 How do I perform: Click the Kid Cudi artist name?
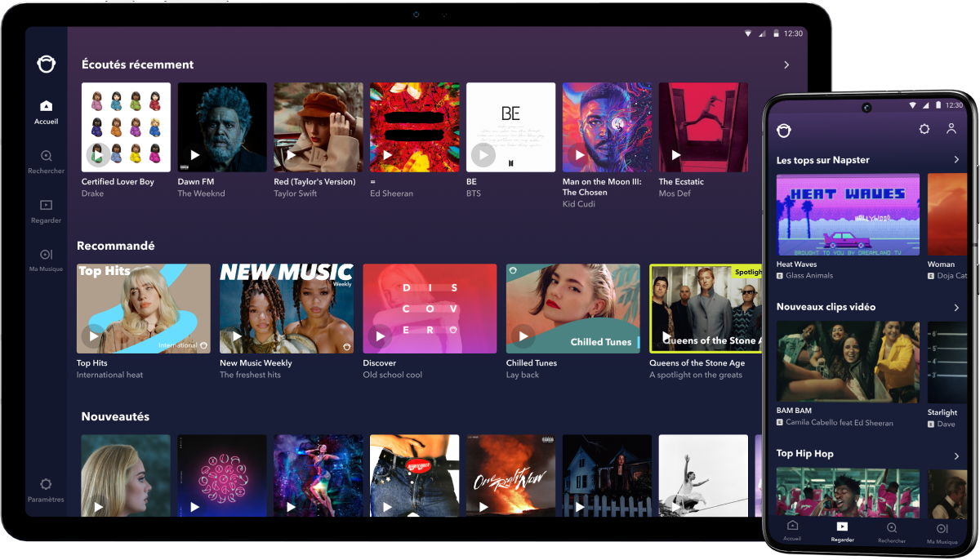click(x=579, y=204)
